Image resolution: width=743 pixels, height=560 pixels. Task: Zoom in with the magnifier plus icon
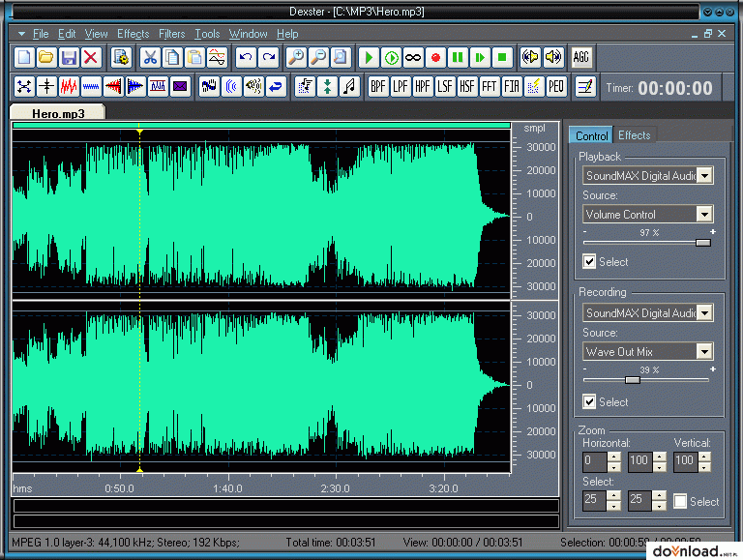[x=297, y=58]
